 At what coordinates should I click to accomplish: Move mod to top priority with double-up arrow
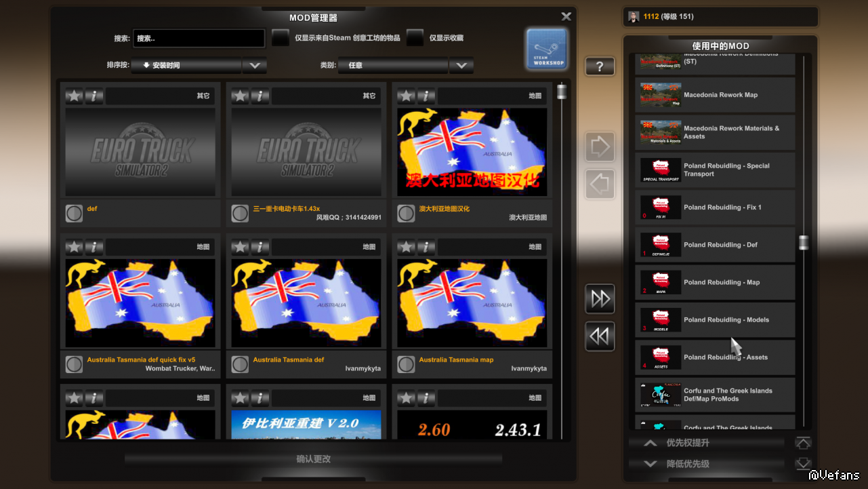tap(803, 444)
